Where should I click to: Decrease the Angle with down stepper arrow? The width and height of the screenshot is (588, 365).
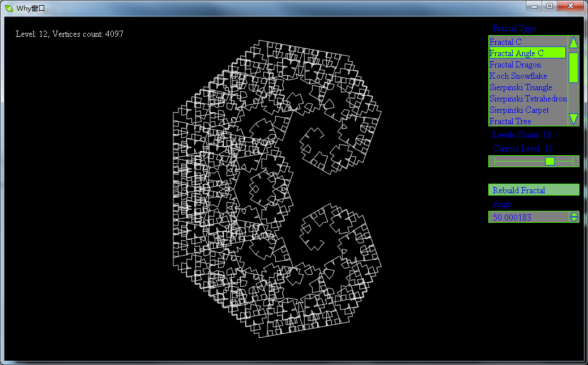pos(574,219)
